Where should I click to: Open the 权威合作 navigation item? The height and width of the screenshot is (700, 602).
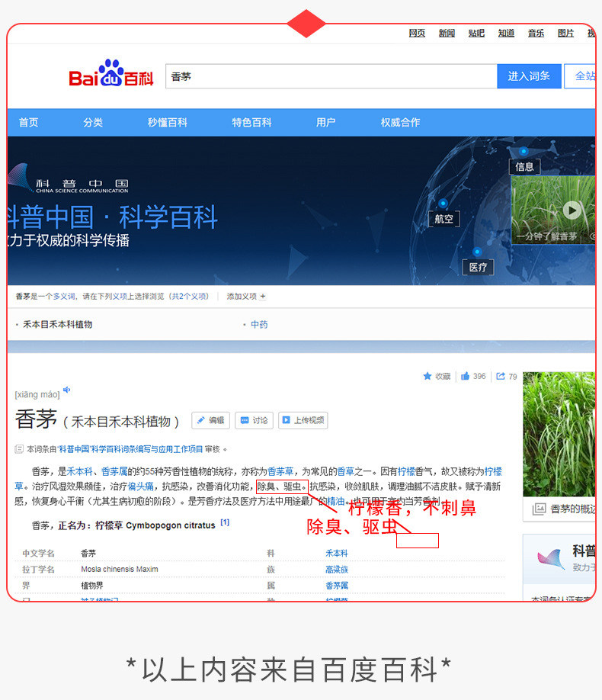pos(400,122)
